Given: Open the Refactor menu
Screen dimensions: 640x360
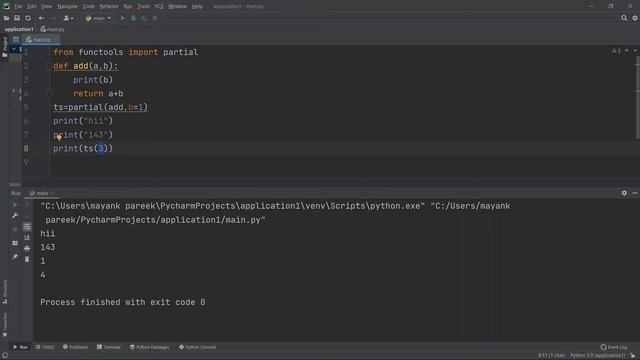Looking at the screenshot, I should pos(109,6).
